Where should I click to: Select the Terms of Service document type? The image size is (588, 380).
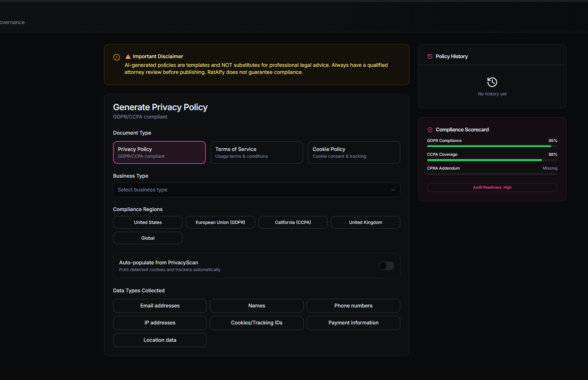tap(256, 152)
